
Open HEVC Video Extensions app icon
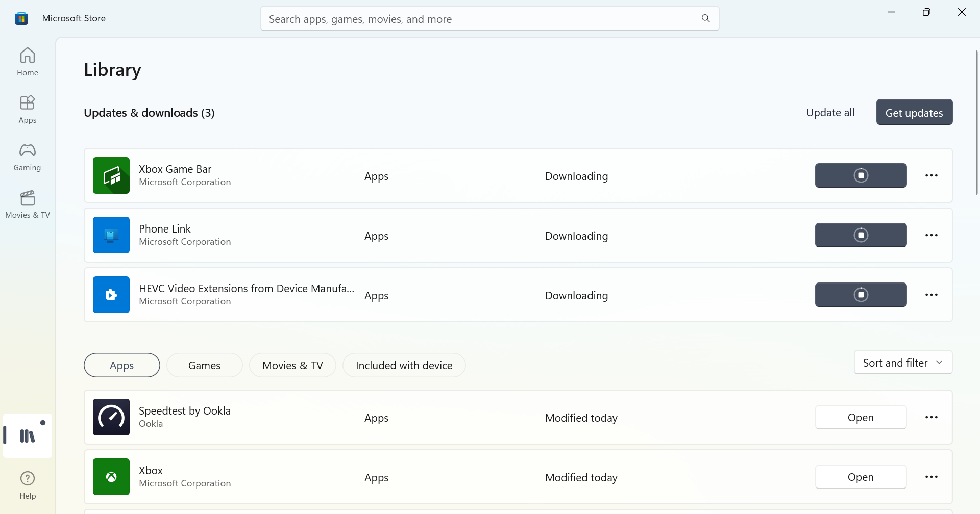[x=111, y=295]
